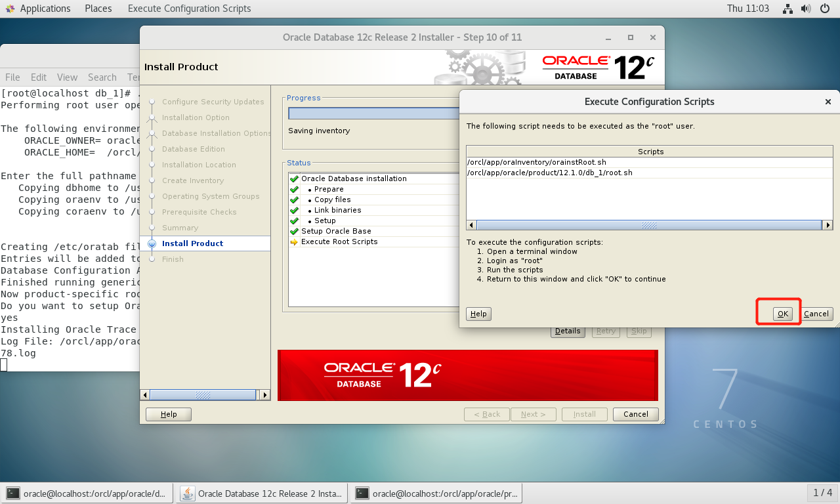Viewport: 840px width, 504px height.
Task: Select Finish step in sidebar
Action: [x=173, y=259]
